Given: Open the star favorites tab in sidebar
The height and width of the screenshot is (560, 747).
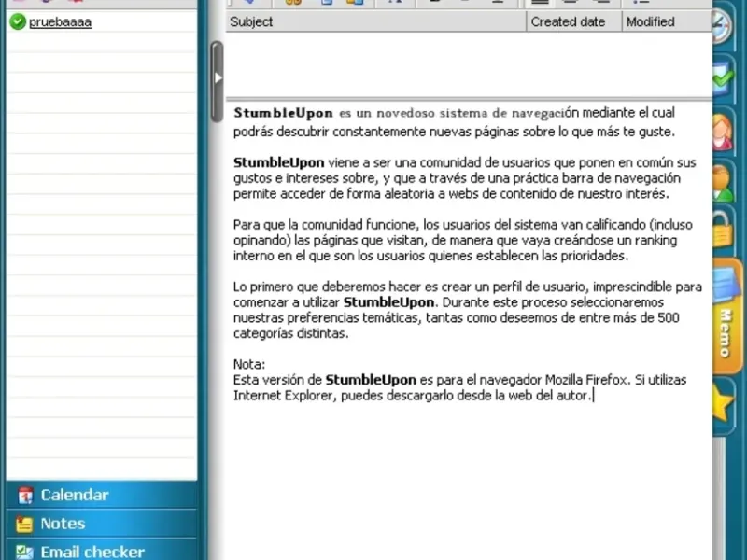Looking at the screenshot, I should click(x=723, y=404).
